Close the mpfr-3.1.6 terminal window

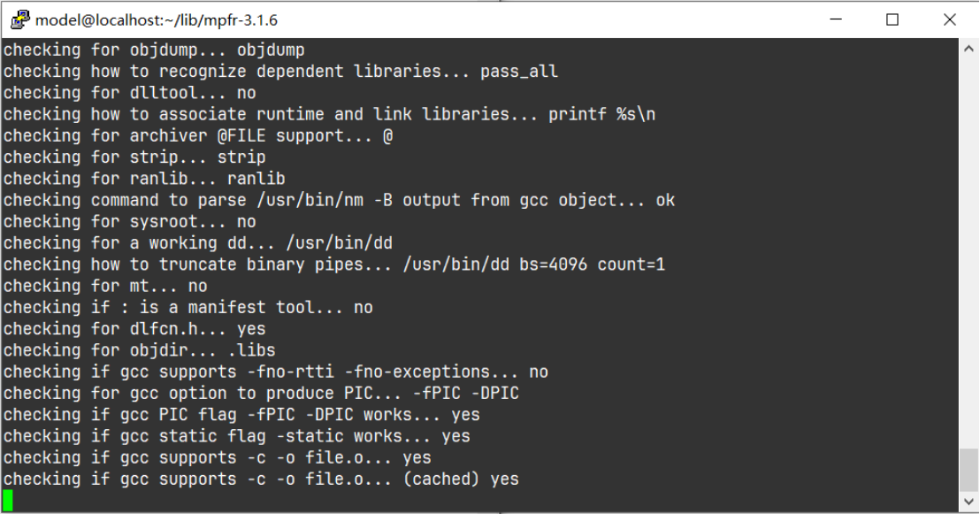tap(949, 19)
